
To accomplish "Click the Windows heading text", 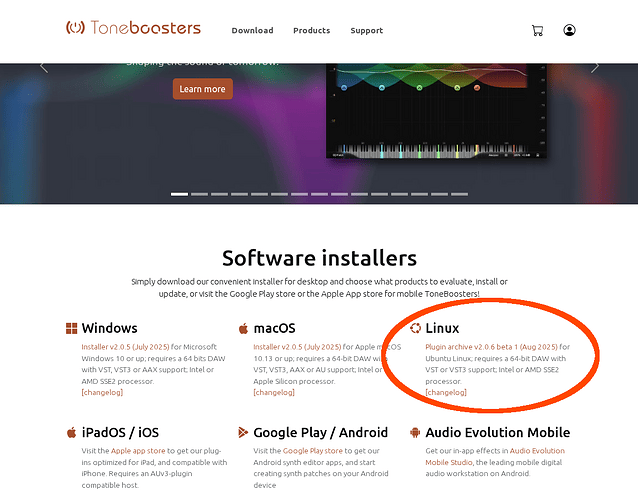I will pos(109,328).
